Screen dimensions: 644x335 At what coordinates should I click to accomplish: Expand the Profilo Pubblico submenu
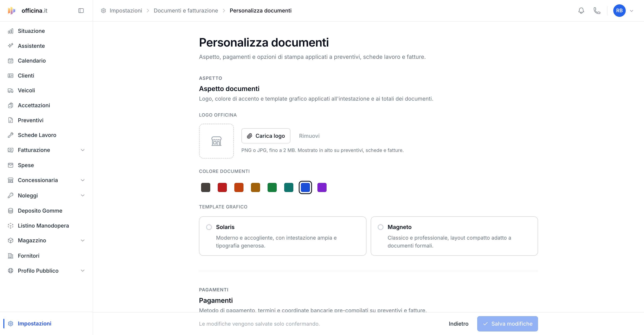[x=83, y=271]
